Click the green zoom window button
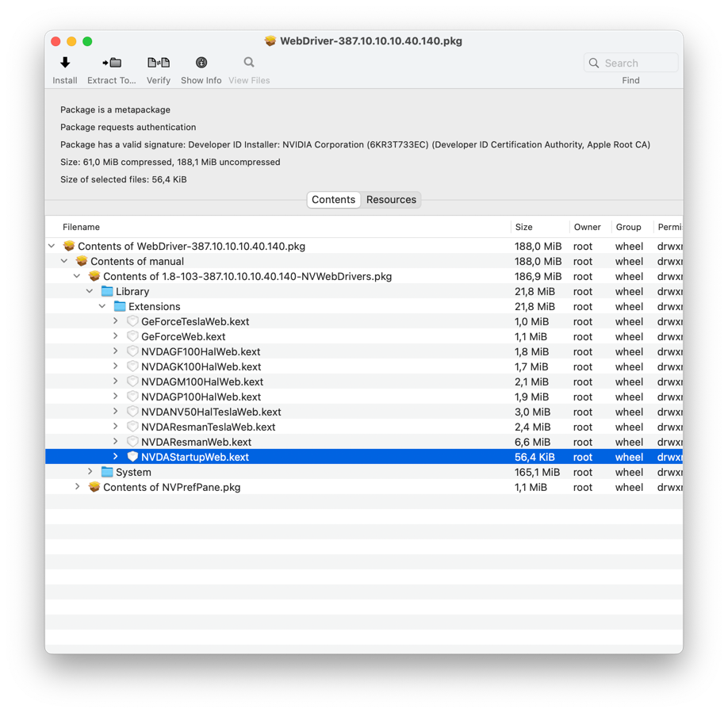The image size is (728, 713). click(87, 41)
